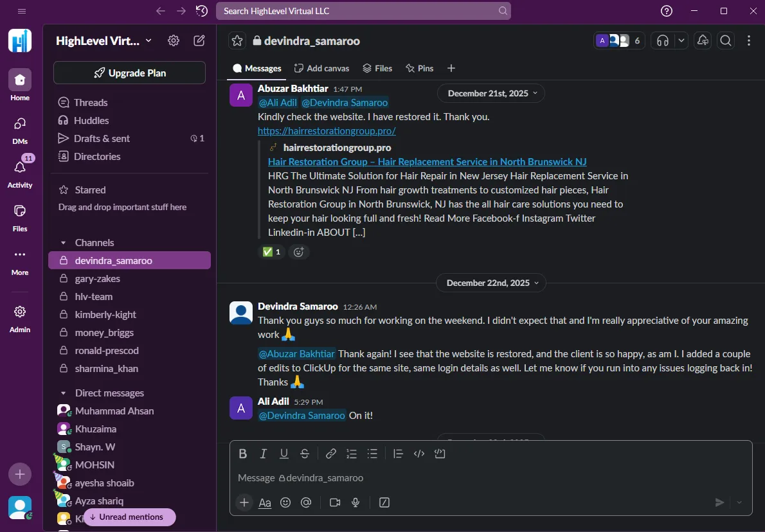Switch to the Files tab
765x532 pixels.
tap(377, 68)
